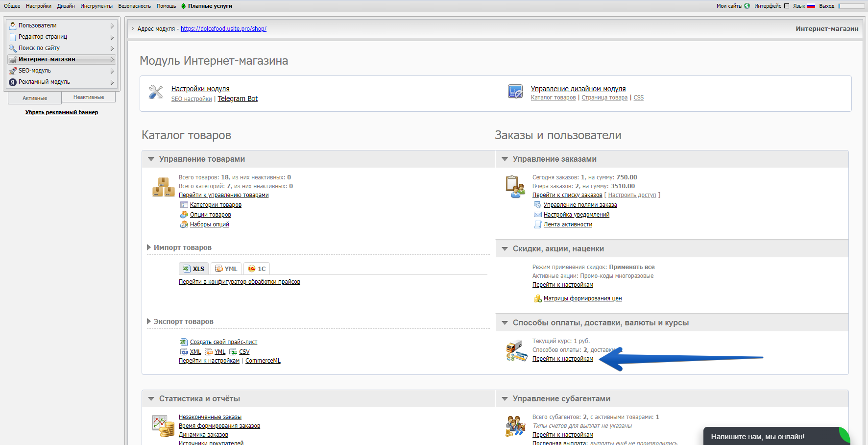Viewport: 868px width, 445px height.
Task: Click the globe icon next to Мои сайты
Action: (747, 6)
